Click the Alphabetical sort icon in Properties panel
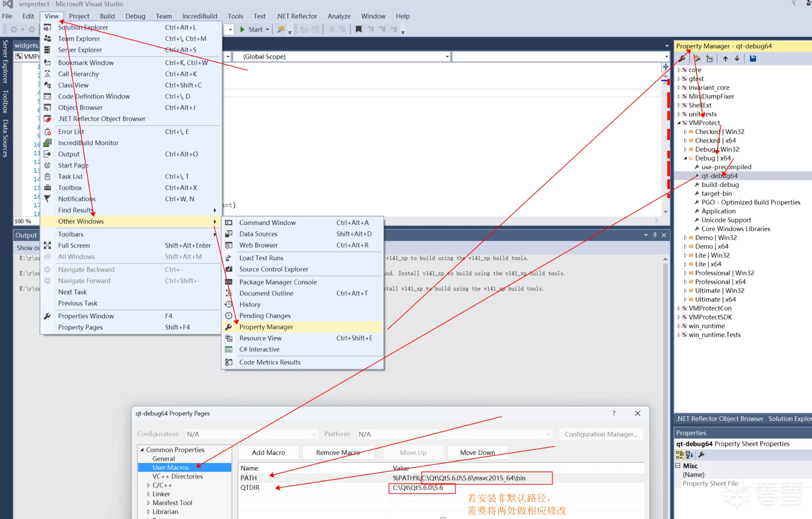 [x=689, y=455]
